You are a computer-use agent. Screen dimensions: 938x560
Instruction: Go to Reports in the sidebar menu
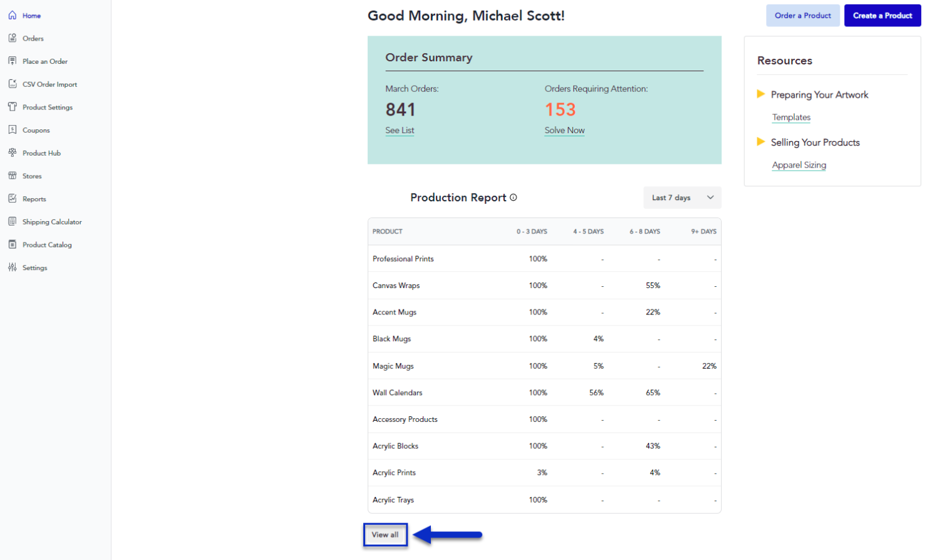(x=34, y=199)
